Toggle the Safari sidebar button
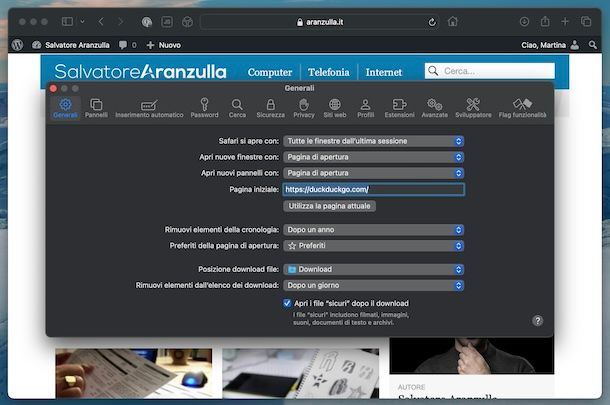610x405 pixels. click(67, 21)
